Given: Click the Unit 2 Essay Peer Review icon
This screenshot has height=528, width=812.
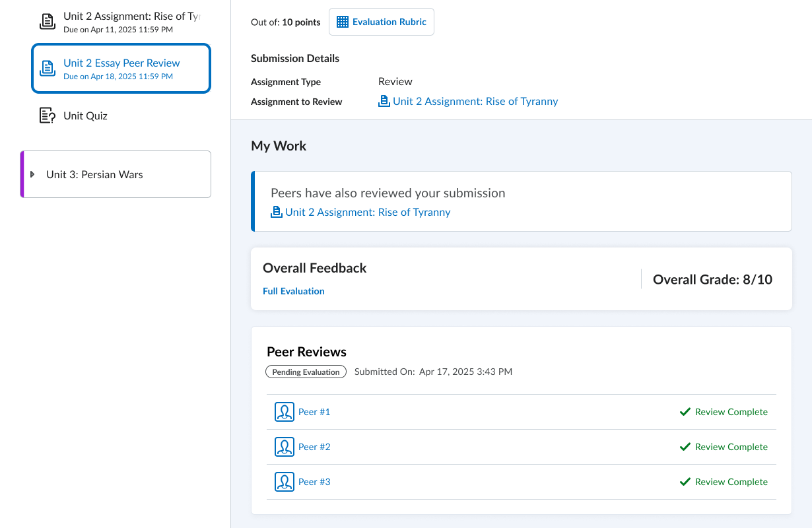Looking at the screenshot, I should pos(48,68).
